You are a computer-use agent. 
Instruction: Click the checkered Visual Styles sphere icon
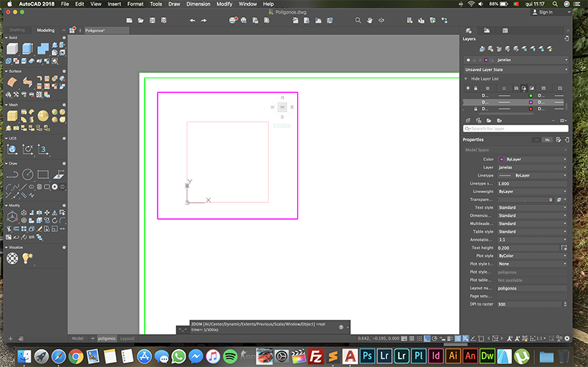pos(12,258)
